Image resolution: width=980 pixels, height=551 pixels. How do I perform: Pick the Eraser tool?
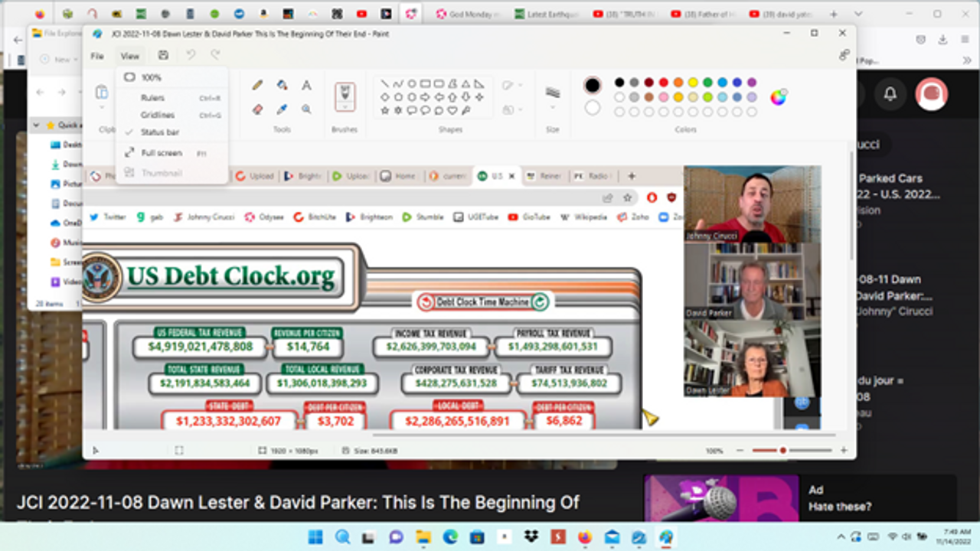click(x=257, y=109)
